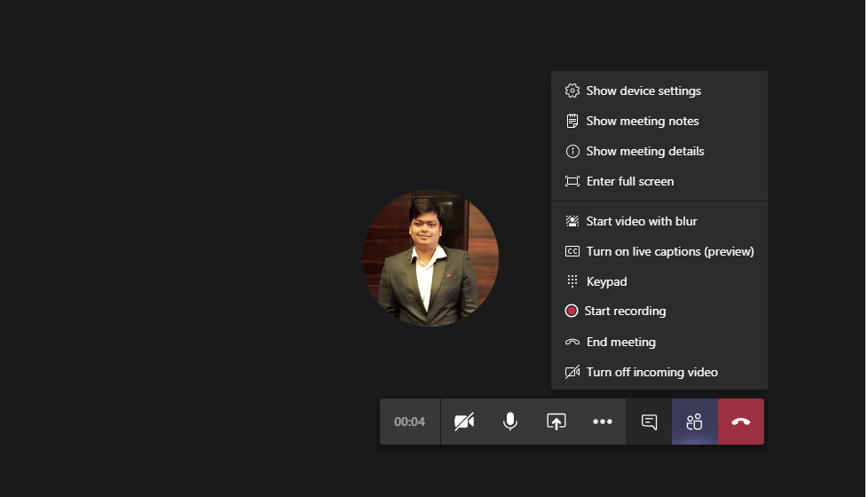Click the dial pad dots icon

572,281
